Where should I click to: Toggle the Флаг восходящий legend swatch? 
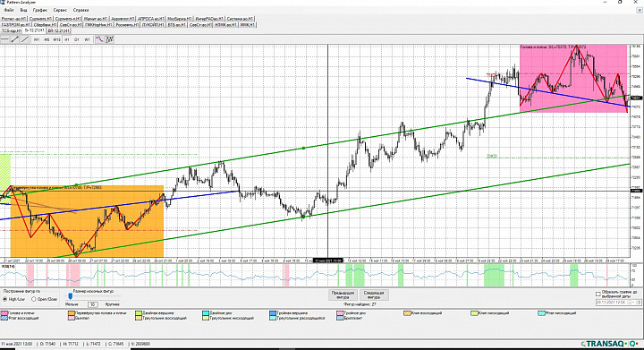4,318
